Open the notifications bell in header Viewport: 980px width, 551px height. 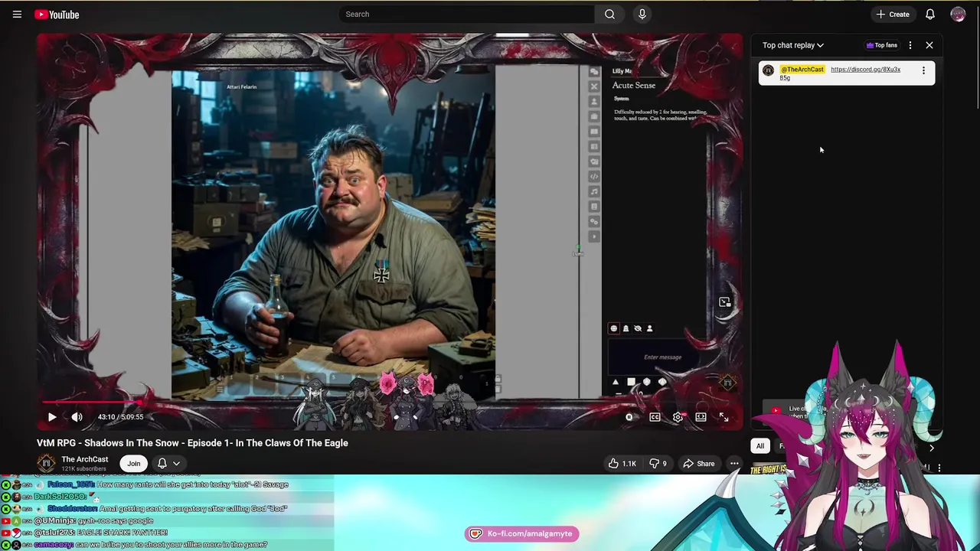click(930, 15)
